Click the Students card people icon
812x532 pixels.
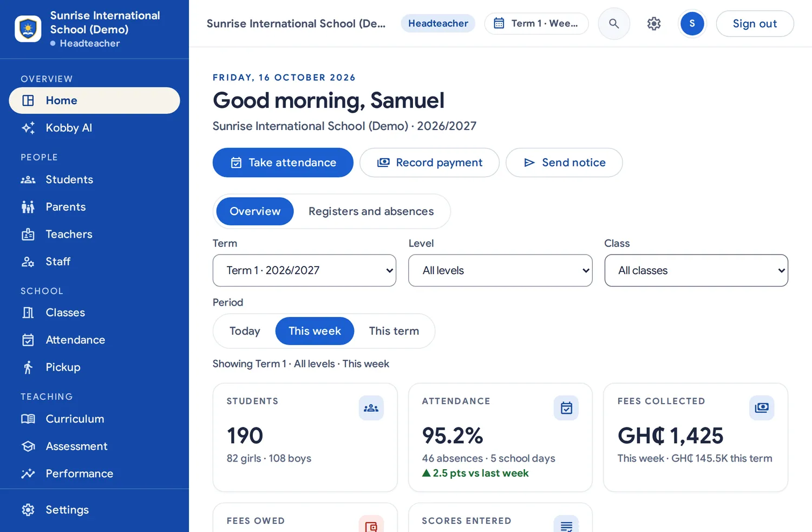[x=371, y=408]
